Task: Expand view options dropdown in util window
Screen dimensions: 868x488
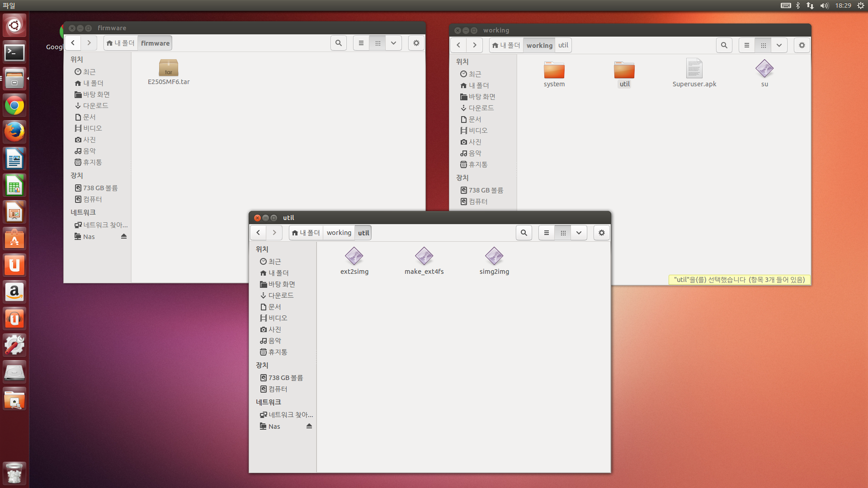Action: tap(579, 233)
